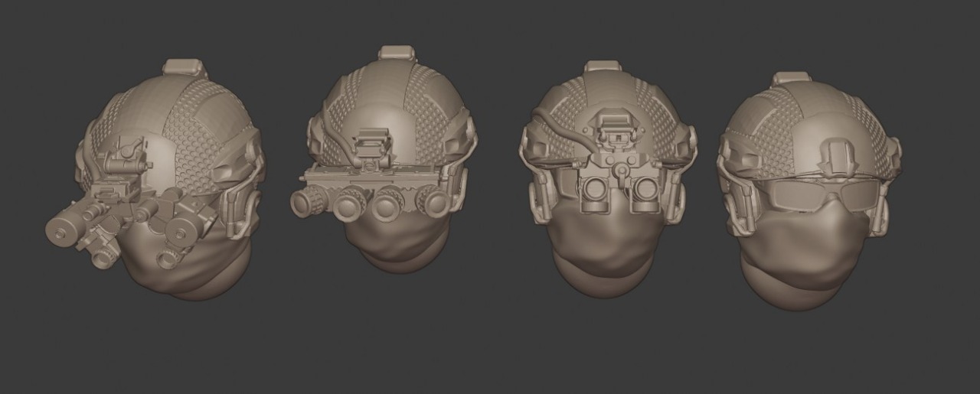Select the head model wearing sunglasses
Image resolution: width=980 pixels, height=394 pixels.
pos(809,191)
